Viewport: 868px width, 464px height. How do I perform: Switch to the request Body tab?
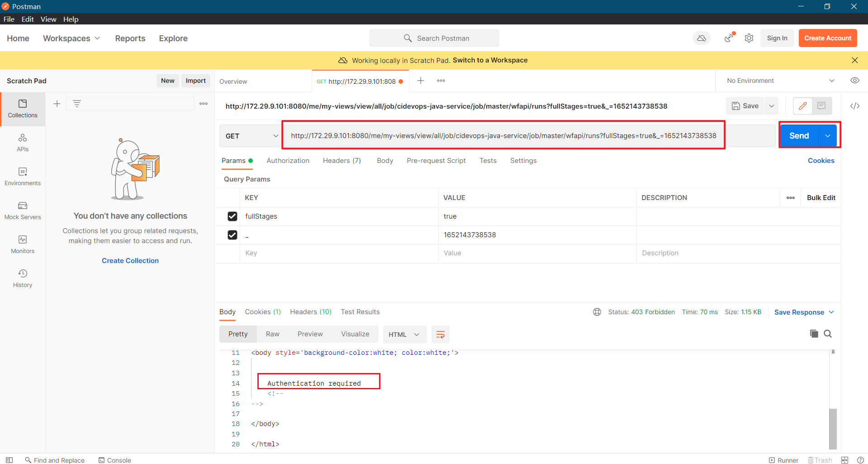(x=385, y=161)
